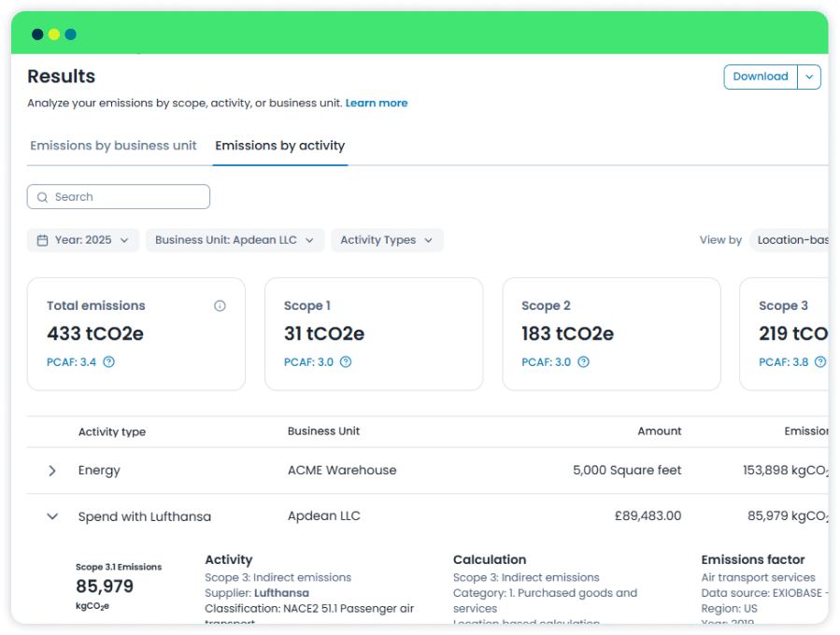Screen dimensions: 840x635
Task: Open PCAF help icon in Scope 3 card
Action: (820, 362)
